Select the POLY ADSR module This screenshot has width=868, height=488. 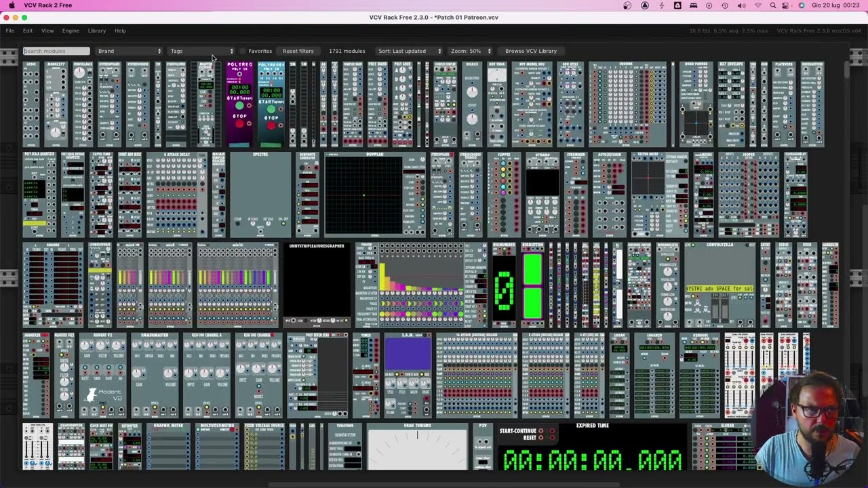coord(402,104)
